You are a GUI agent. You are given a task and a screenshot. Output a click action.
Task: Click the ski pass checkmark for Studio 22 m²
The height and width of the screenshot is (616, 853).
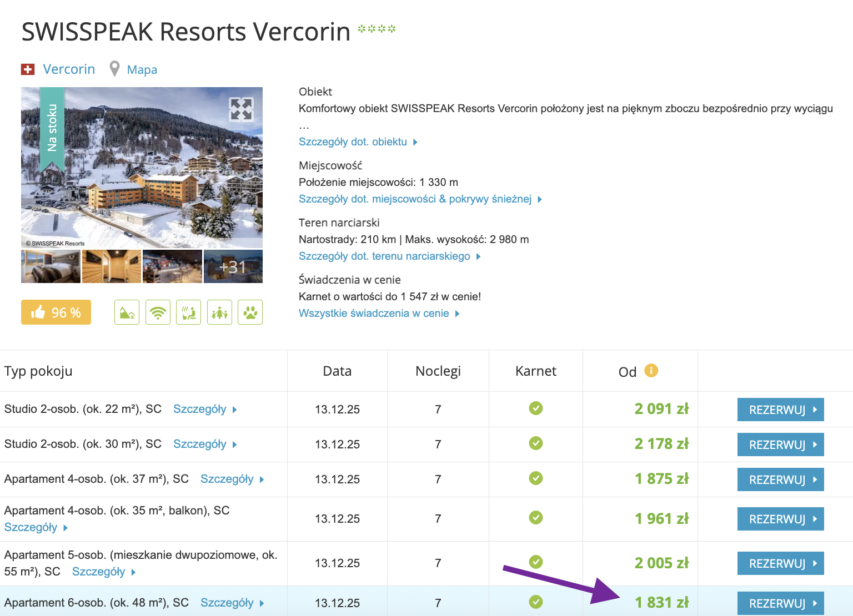pos(536,408)
